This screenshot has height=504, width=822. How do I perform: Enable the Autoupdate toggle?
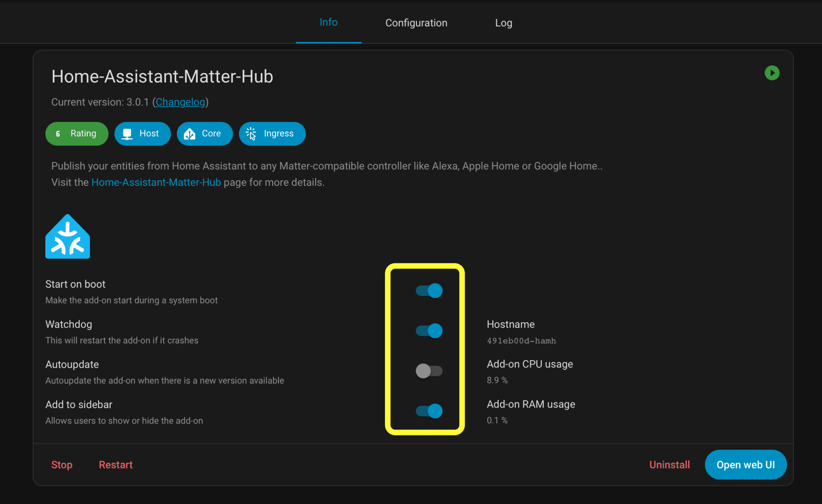tap(429, 371)
